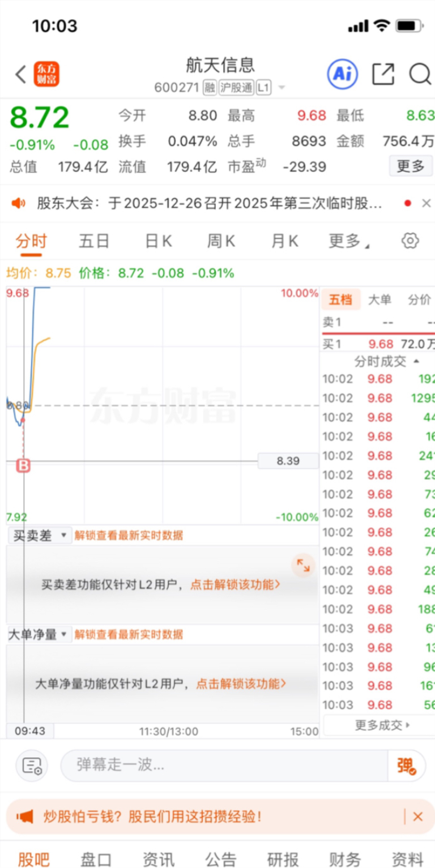Tap 解锁查看最新实时数据 beside 大单净量

tap(129, 634)
